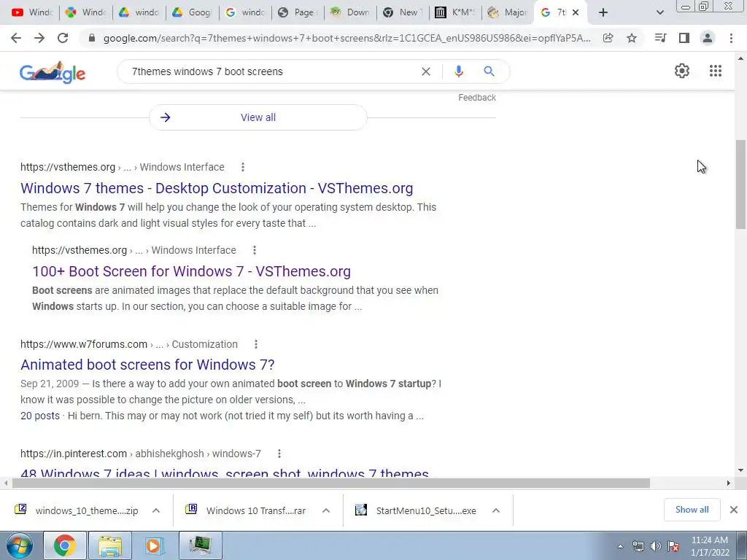Open a new browser tab
The width and height of the screenshot is (747, 560).
[x=603, y=12]
